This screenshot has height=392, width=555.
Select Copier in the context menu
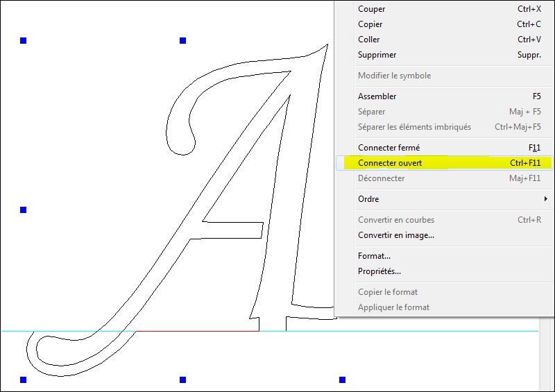(370, 24)
